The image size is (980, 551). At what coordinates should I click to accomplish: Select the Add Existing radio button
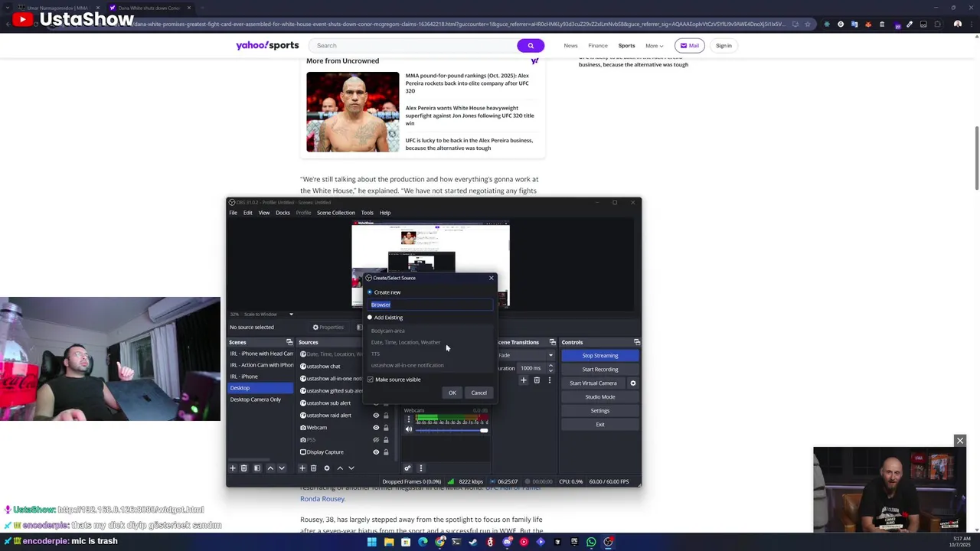[370, 318]
